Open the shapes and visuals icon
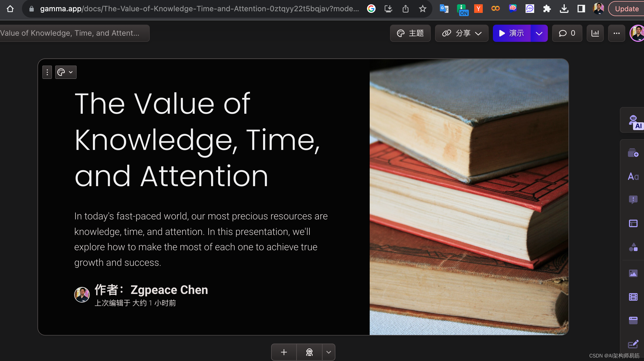Viewport: 644px width, 361px height. [x=633, y=247]
